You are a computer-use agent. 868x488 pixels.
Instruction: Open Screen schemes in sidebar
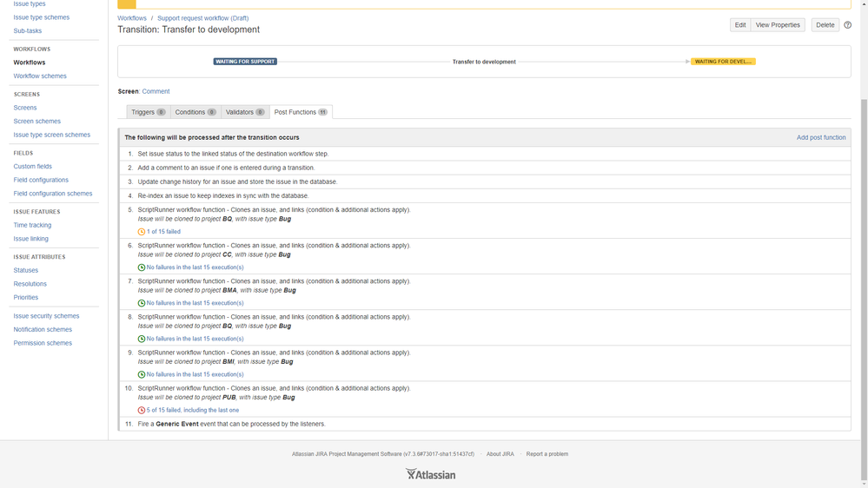pyautogui.click(x=37, y=122)
